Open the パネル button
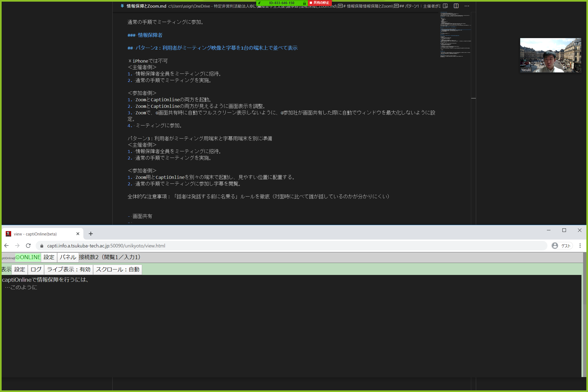 tap(68, 257)
